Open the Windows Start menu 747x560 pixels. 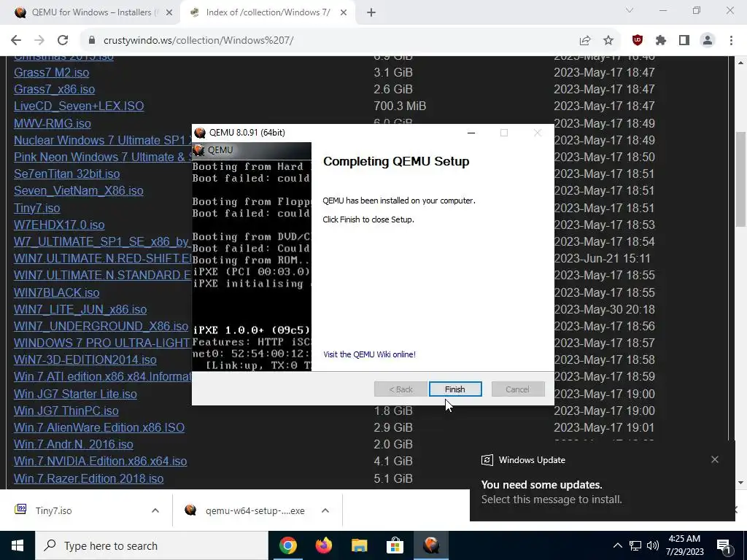[x=18, y=545]
